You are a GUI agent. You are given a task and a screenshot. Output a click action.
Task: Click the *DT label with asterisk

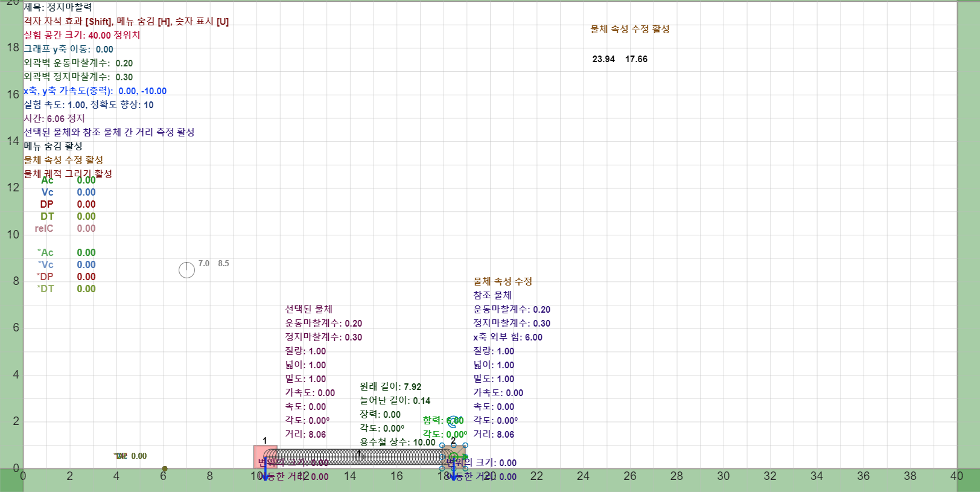tap(45, 289)
